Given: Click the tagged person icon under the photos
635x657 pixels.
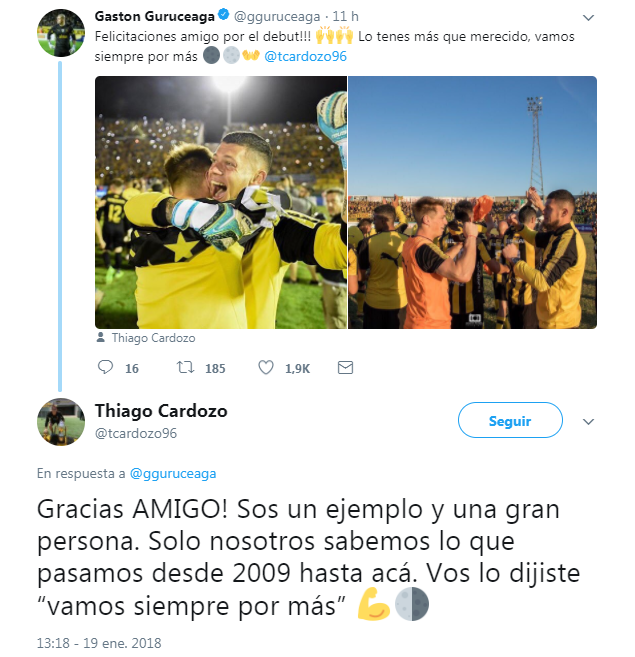Looking at the screenshot, I should coord(101,337).
